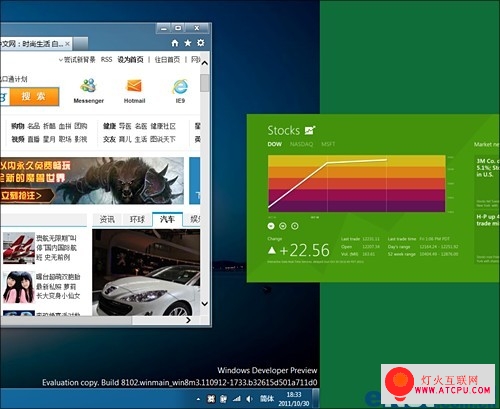Click the 简体 input language indicator
Screen dimensions: 500x409
pyautogui.click(x=267, y=399)
